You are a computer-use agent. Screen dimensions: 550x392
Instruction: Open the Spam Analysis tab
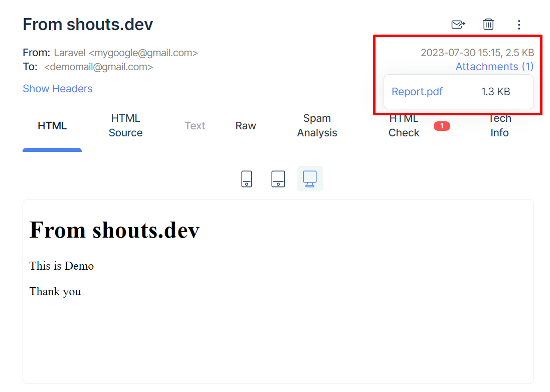(x=317, y=125)
